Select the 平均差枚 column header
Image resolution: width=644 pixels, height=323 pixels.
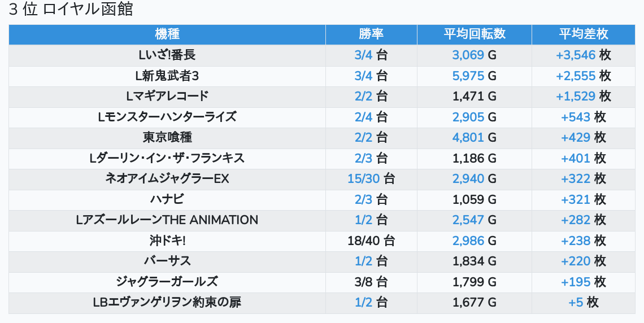click(583, 34)
